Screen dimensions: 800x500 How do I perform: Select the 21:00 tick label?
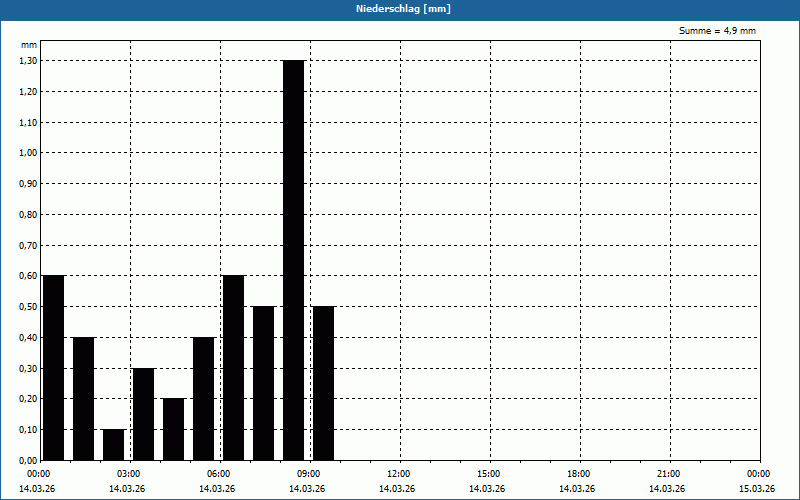pyautogui.click(x=668, y=474)
